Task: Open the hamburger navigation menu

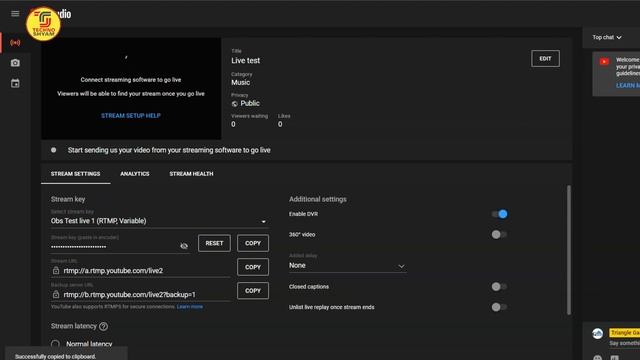Action: tap(15, 14)
